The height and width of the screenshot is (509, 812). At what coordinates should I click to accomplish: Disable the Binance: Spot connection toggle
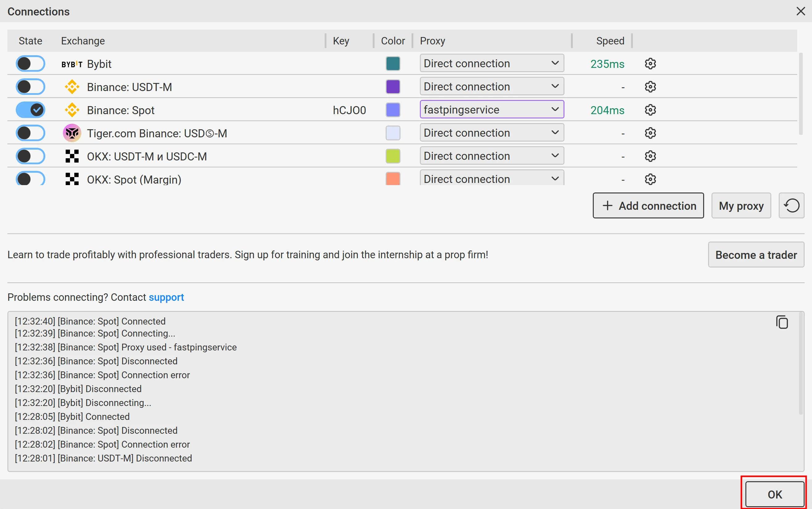coord(30,110)
